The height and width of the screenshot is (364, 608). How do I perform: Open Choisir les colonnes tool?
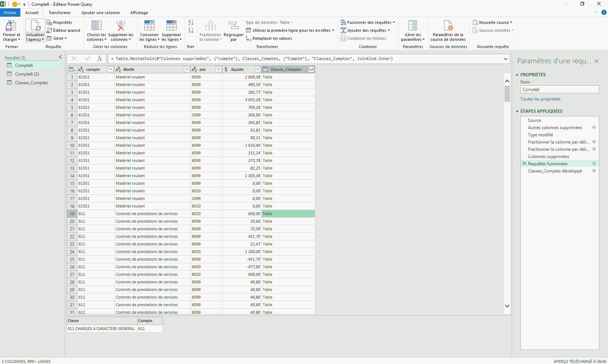96,26
